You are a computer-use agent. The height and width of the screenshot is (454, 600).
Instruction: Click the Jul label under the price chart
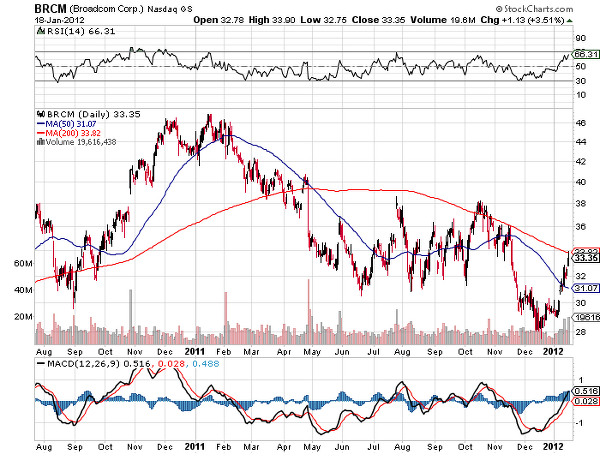pos(373,351)
